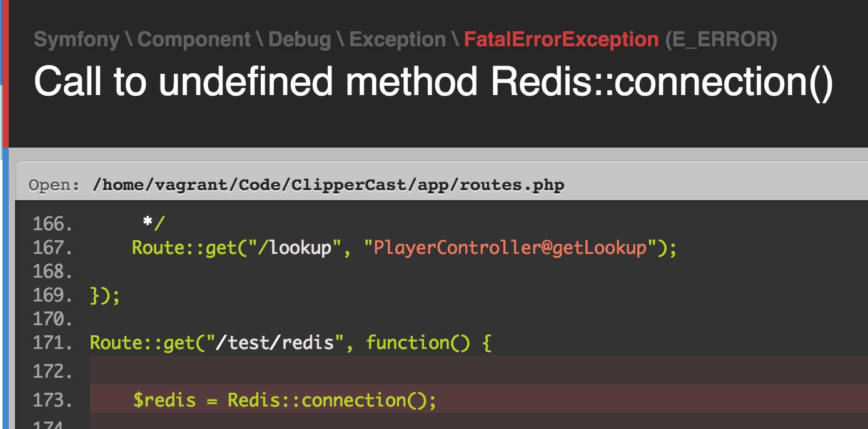The width and height of the screenshot is (868, 429).
Task: Click line number 166
Action: click(x=51, y=223)
